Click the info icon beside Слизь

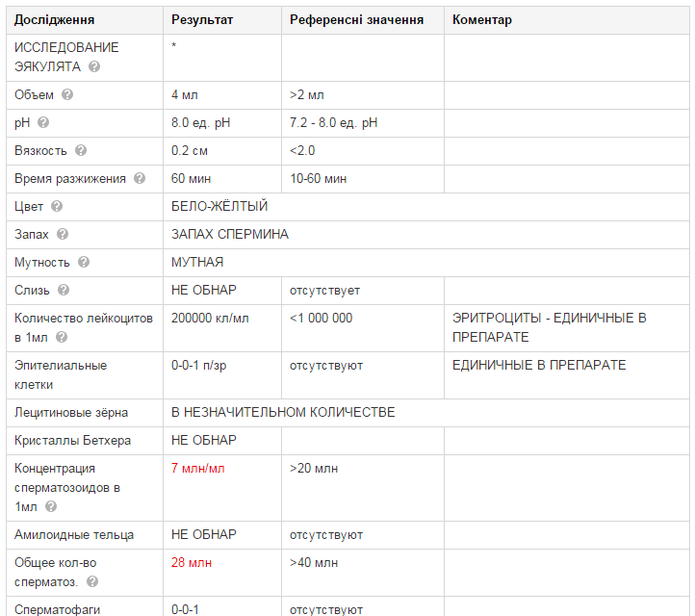pos(64,291)
